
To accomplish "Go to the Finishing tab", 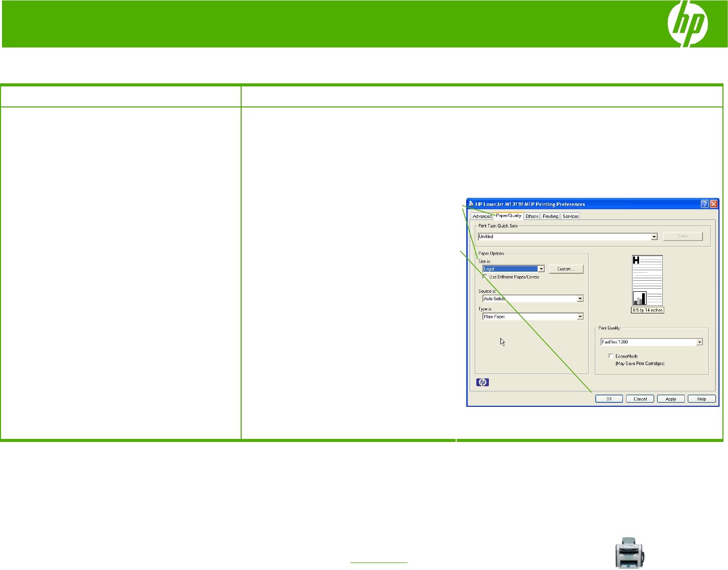I will point(551,216).
